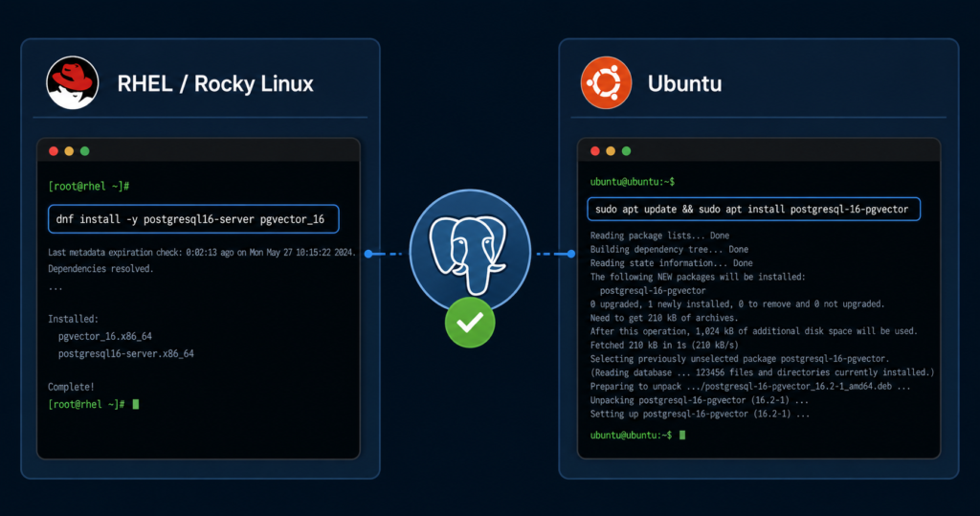Screen dimensions: 980x516
Task: Click '(Reading database ... 123456 files' line
Action: (762, 372)
